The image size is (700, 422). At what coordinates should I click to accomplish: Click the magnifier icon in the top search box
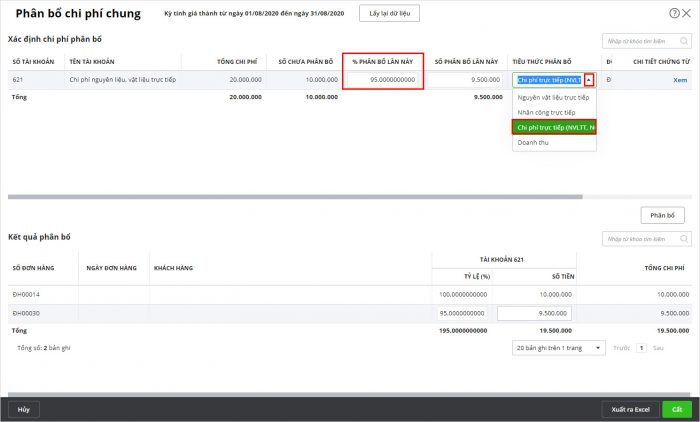pos(684,41)
